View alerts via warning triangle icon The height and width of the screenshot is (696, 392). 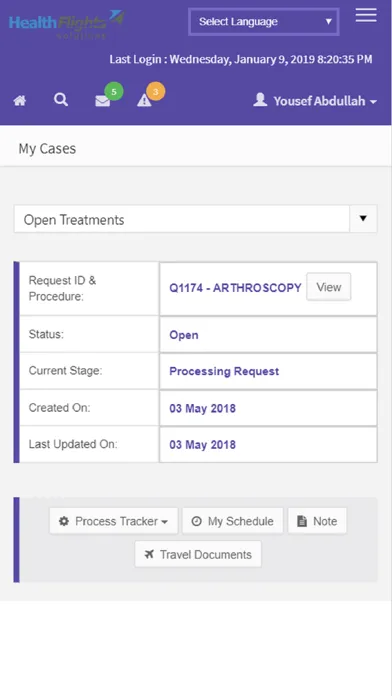[x=144, y=101]
